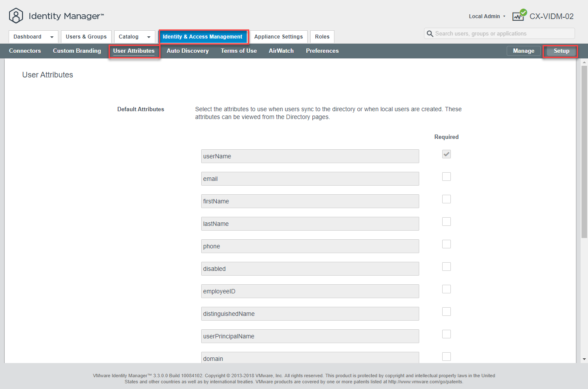Screen dimensions: 588x389
Task: Go to the Roles tab
Action: 322,37
